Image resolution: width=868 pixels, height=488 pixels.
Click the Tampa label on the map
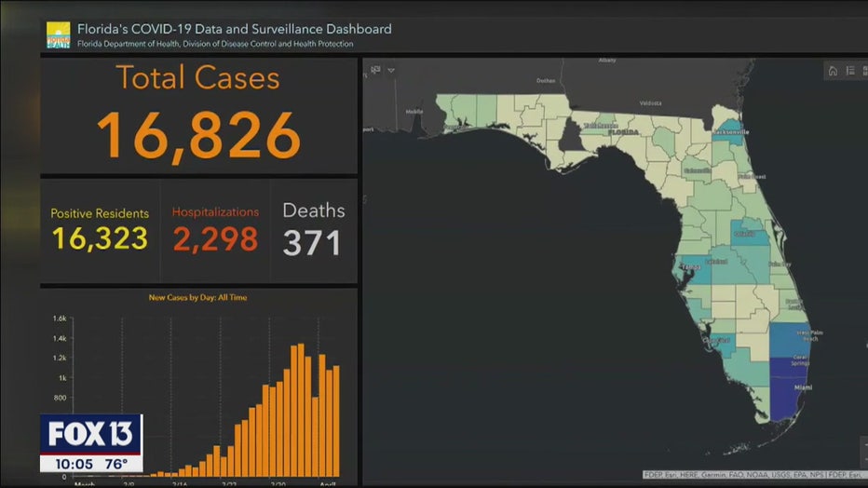tap(690, 267)
